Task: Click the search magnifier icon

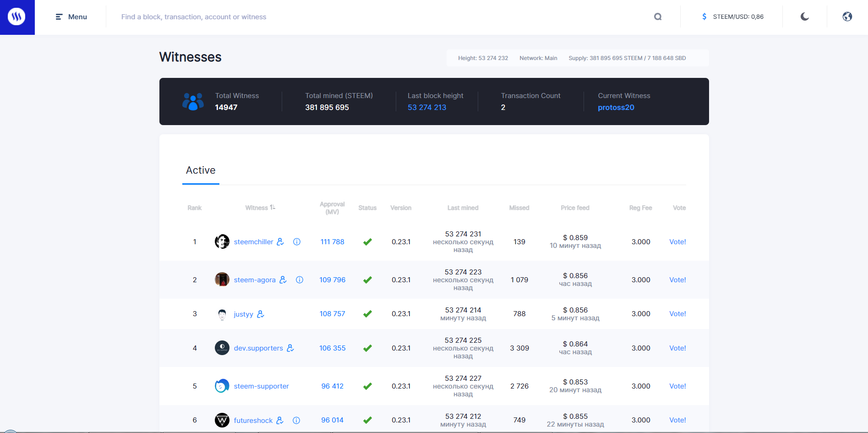Action: point(658,17)
